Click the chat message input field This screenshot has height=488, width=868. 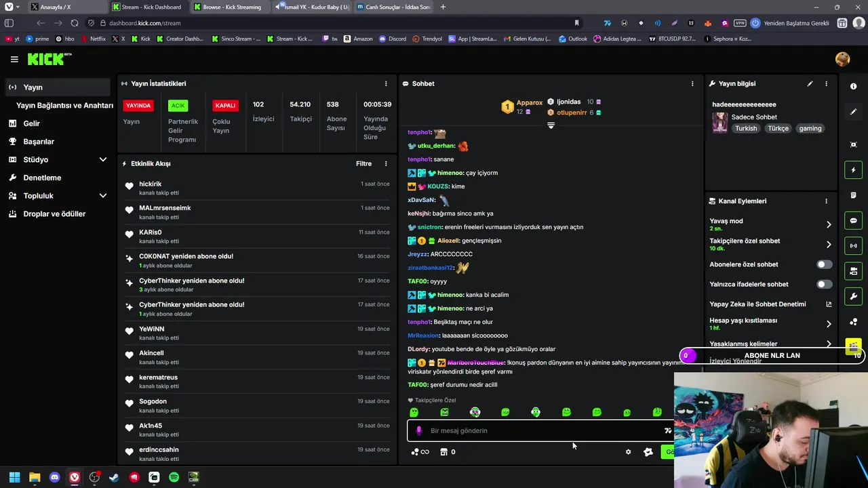pyautogui.click(x=540, y=430)
